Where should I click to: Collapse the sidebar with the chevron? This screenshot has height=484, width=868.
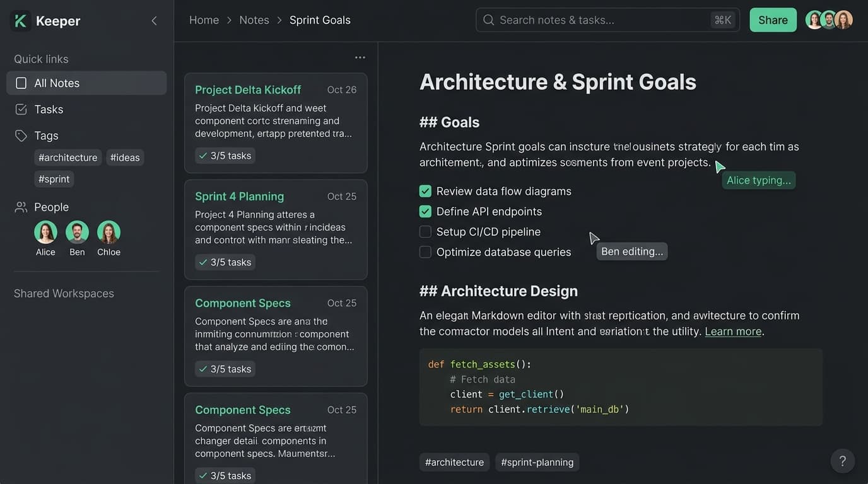point(154,21)
